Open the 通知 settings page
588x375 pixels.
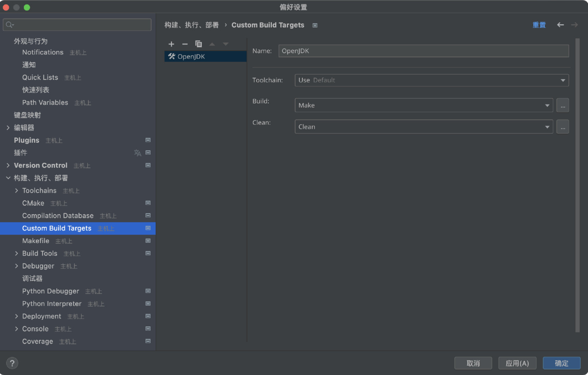click(29, 65)
